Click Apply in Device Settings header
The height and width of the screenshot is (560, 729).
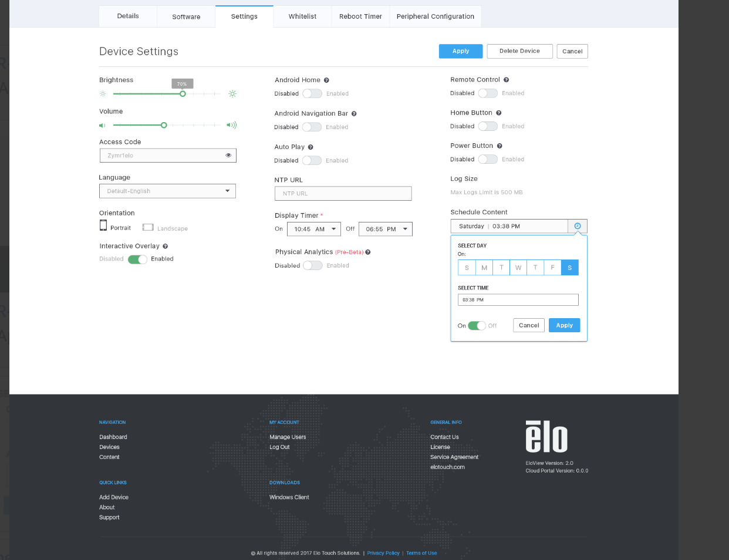(461, 51)
